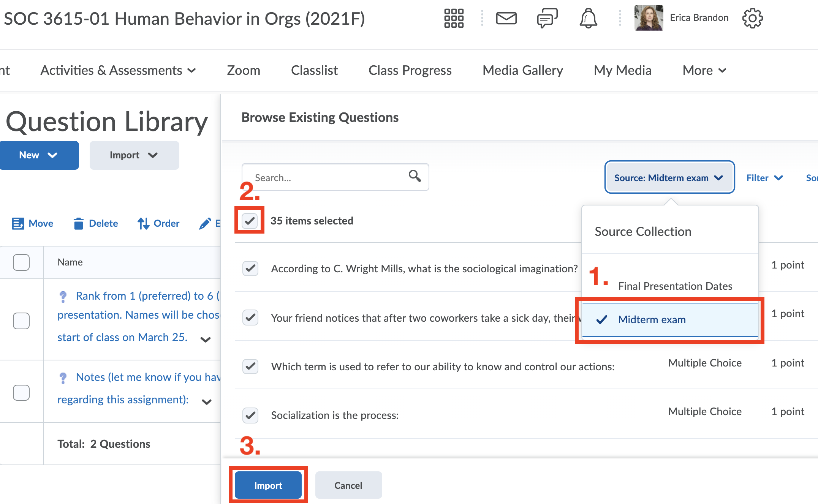Image resolution: width=818 pixels, height=504 pixels.
Task: Open the More menu
Action: point(704,70)
